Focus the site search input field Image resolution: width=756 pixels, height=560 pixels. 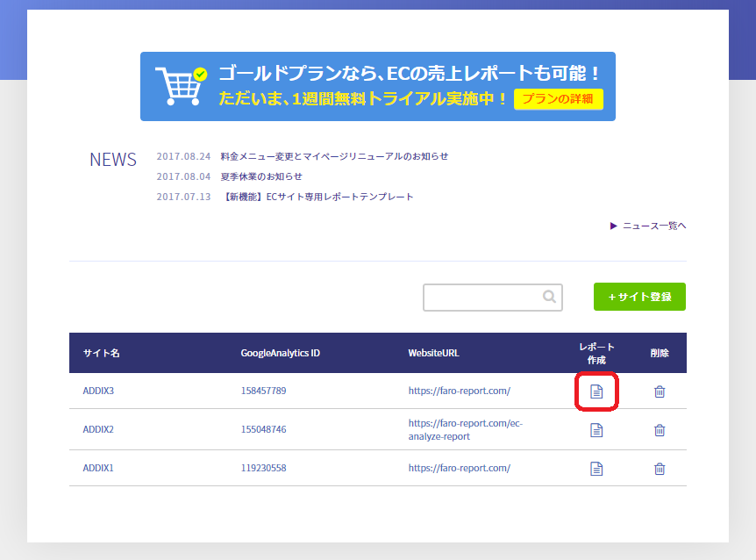pyautogui.click(x=493, y=298)
